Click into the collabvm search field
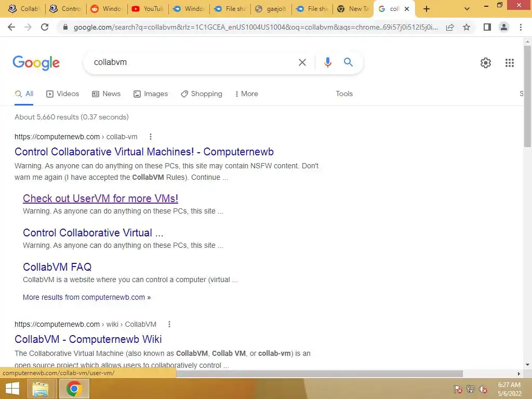The width and height of the screenshot is (532, 399). pos(193,62)
